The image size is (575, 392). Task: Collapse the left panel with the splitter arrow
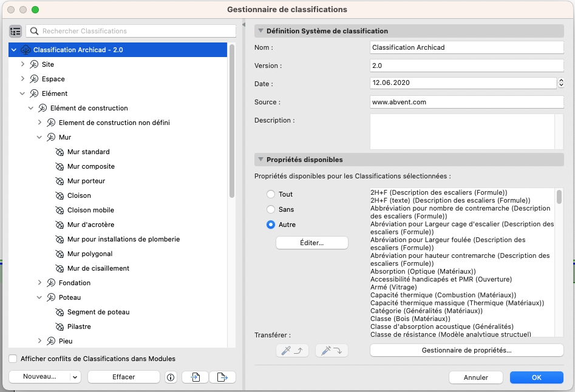tap(243, 24)
